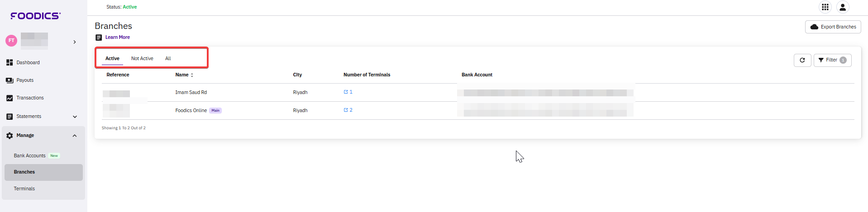
Task: Click the refresh table icon button
Action: (802, 60)
